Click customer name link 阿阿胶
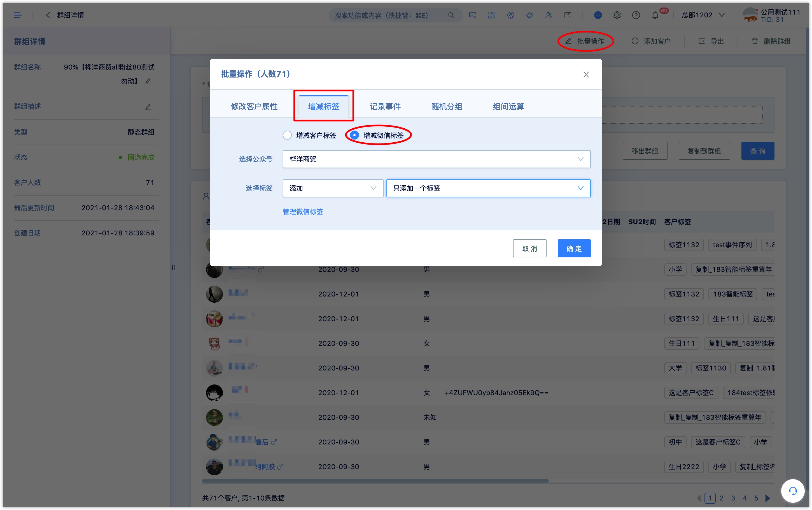 (x=265, y=467)
